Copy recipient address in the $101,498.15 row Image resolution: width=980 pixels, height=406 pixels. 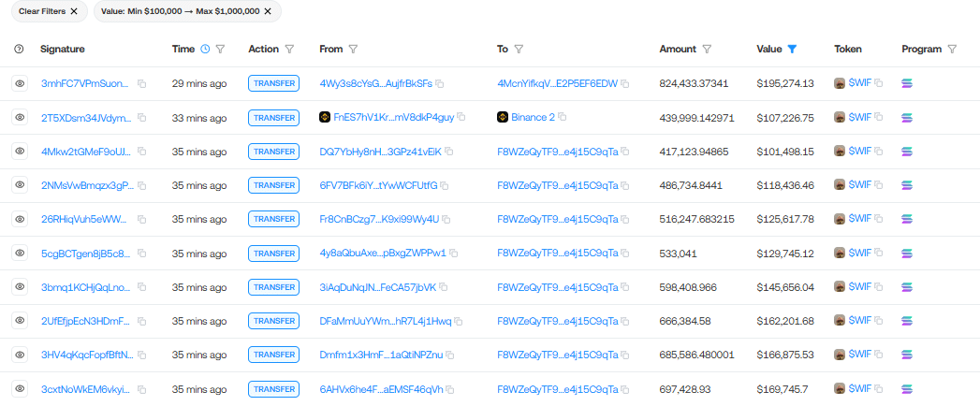(625, 152)
